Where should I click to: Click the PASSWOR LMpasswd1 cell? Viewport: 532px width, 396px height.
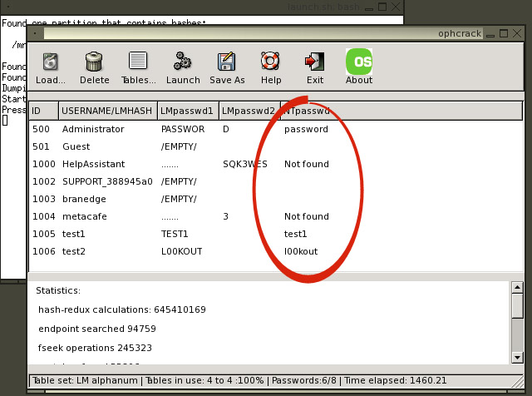point(183,129)
